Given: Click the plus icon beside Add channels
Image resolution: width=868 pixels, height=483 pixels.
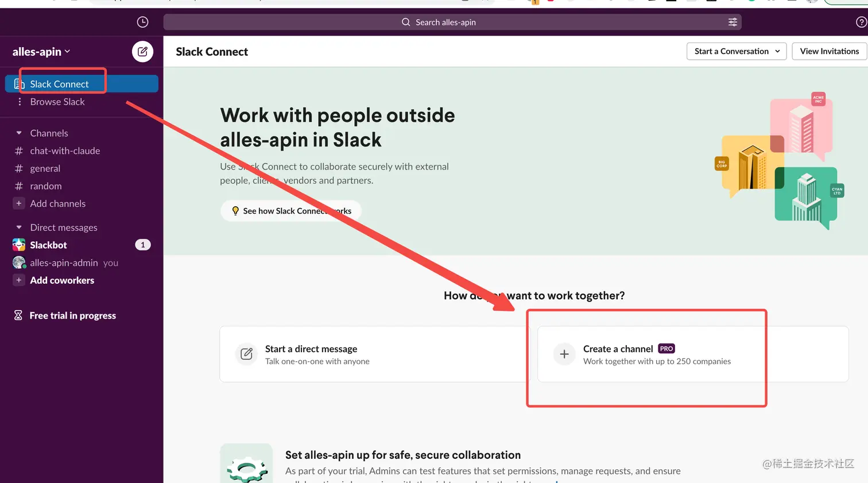Looking at the screenshot, I should [x=19, y=203].
